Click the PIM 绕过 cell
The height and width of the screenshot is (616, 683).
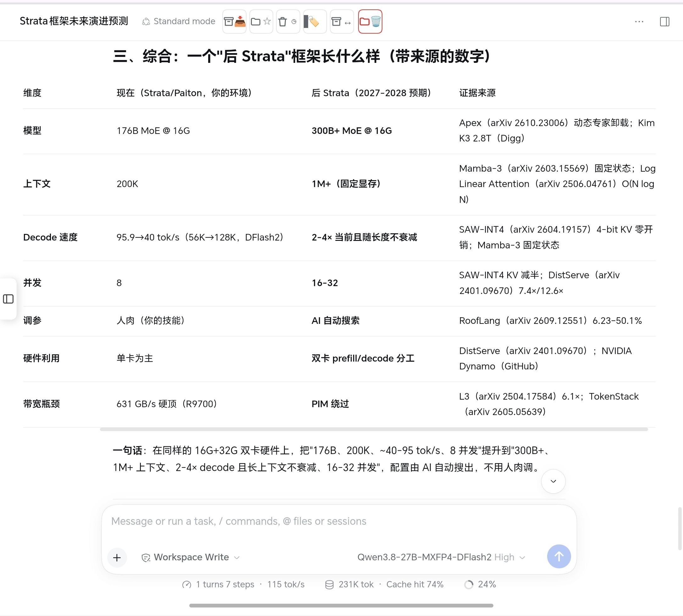330,404
